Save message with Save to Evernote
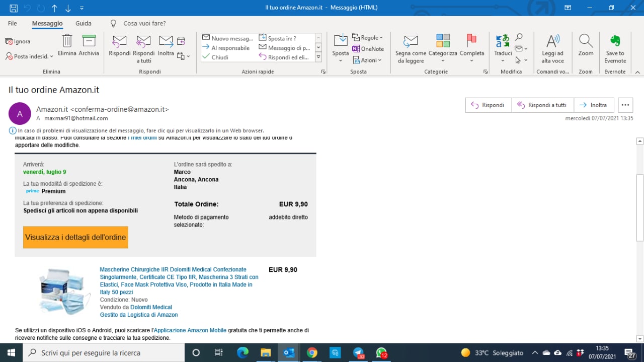 (x=615, y=42)
